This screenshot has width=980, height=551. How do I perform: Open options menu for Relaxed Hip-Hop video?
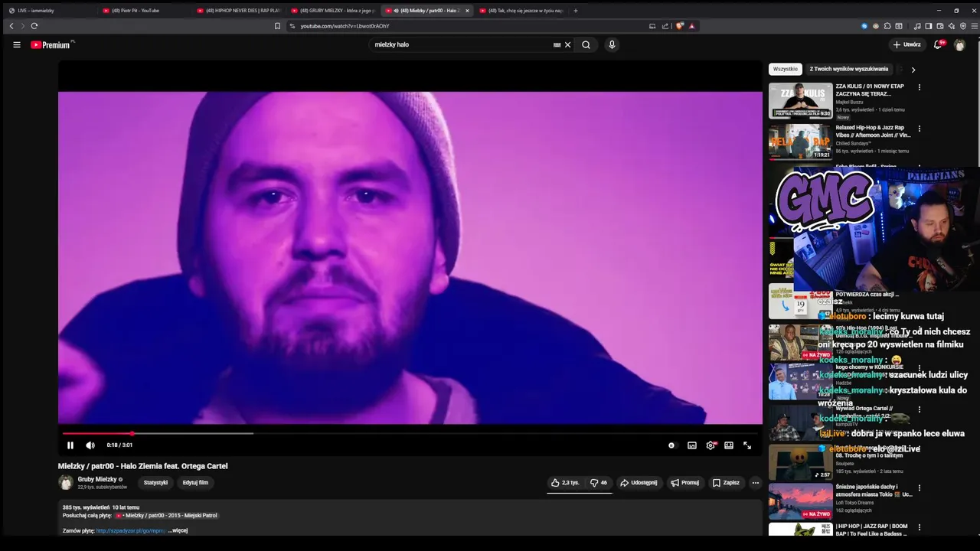pos(920,129)
